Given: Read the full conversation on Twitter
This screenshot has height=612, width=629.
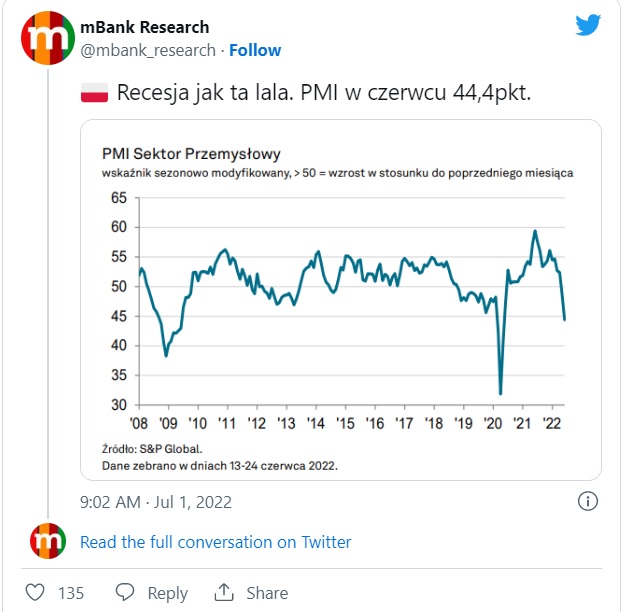Looking at the screenshot, I should (215, 542).
